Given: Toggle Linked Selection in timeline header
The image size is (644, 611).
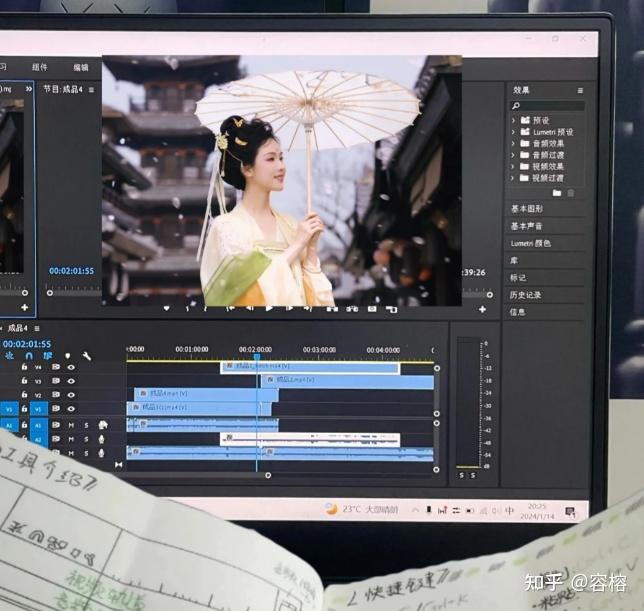Looking at the screenshot, I should point(48,356).
